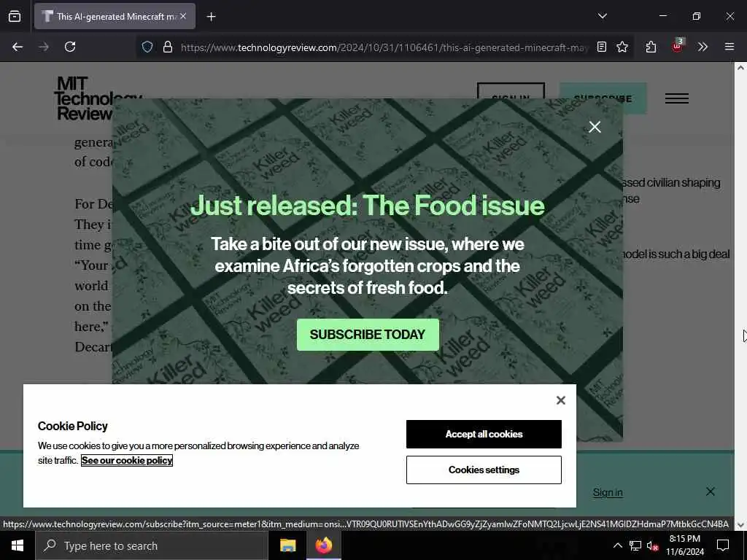Open Cookies settings
This screenshot has width=747, height=560.
click(x=484, y=470)
